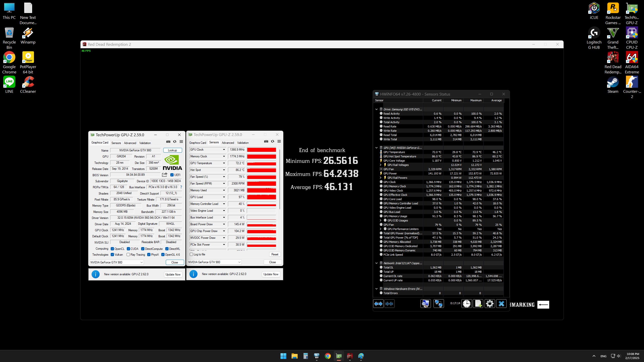Click BIOS share/upload icon in GPU-Z
Image resolution: width=644 pixels, height=362 pixels.
[x=165, y=175]
